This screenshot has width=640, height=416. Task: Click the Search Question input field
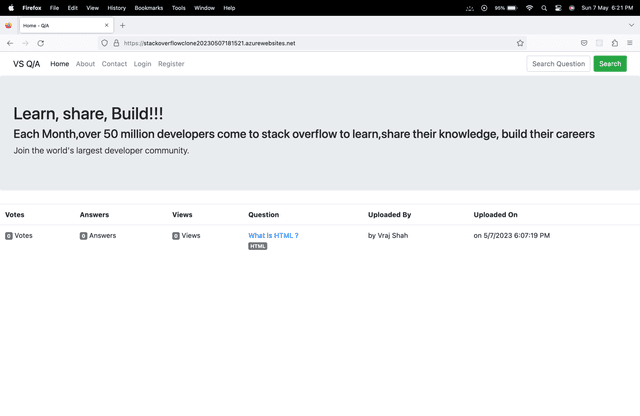pyautogui.click(x=558, y=64)
